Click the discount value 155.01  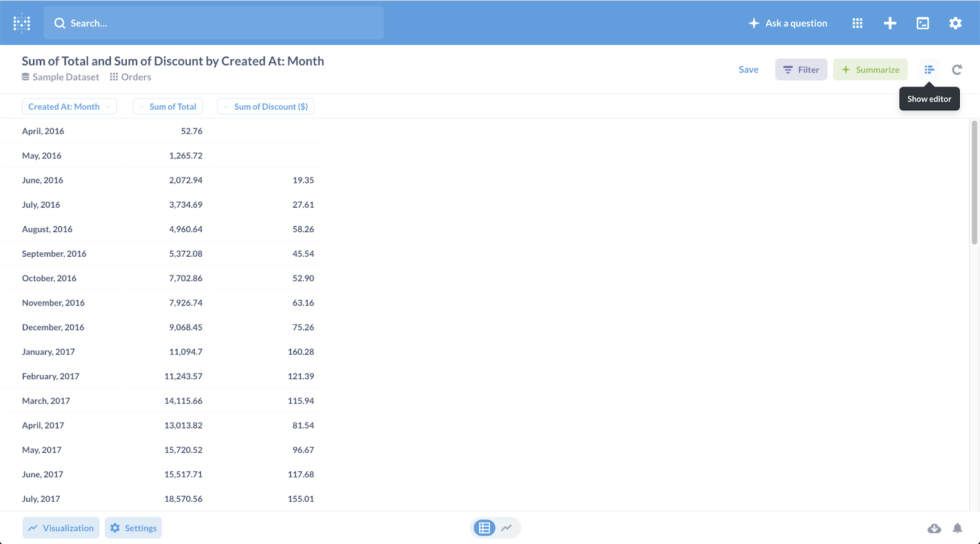pos(301,499)
